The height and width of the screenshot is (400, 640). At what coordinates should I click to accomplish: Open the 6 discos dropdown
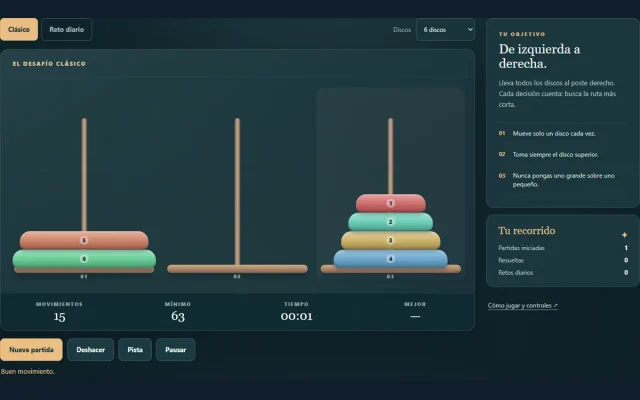(445, 29)
